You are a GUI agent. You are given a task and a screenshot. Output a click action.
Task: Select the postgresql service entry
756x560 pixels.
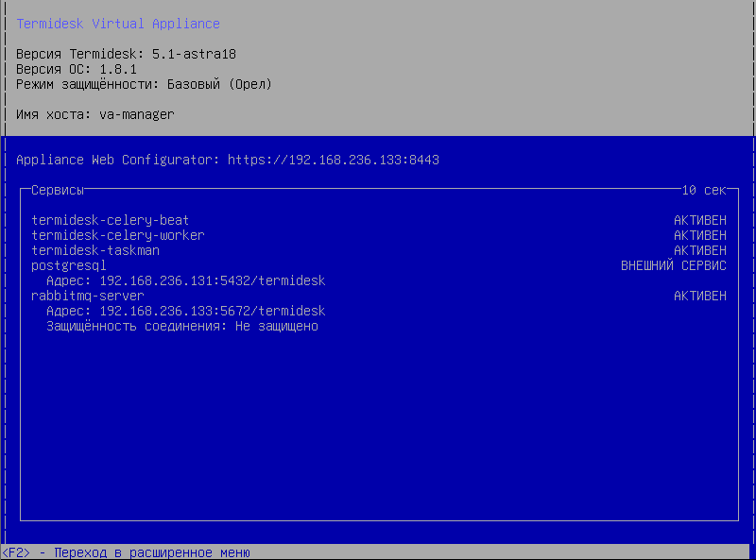pos(68,265)
